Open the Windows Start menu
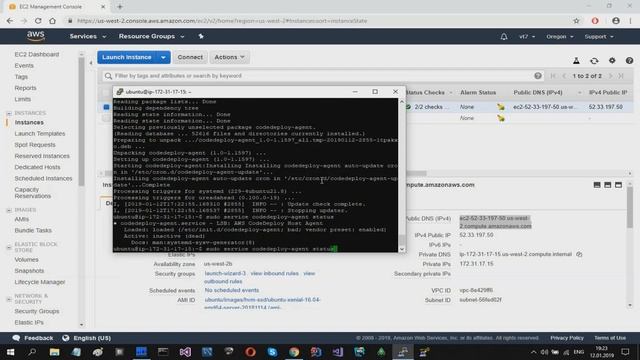The image size is (640, 360). click(11, 352)
